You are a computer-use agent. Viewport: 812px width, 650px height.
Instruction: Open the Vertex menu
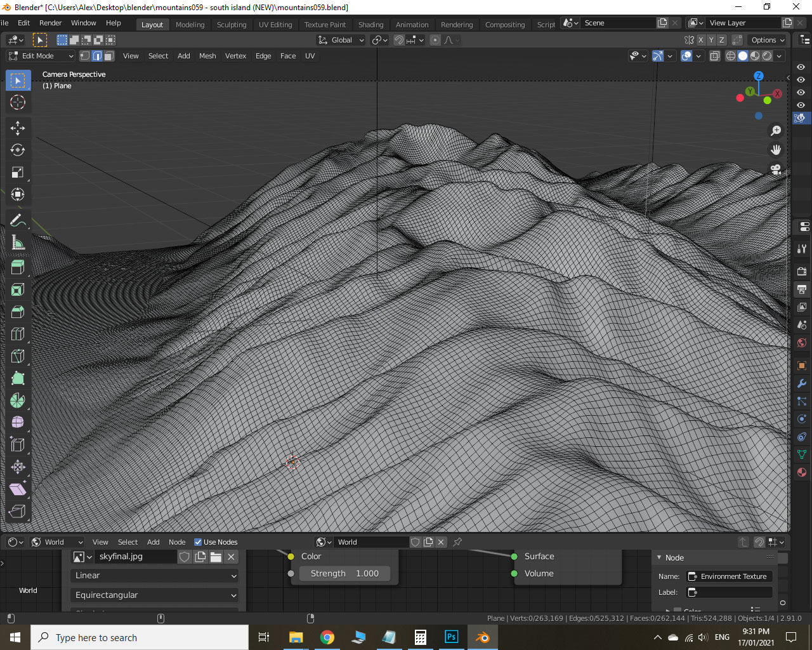point(235,56)
